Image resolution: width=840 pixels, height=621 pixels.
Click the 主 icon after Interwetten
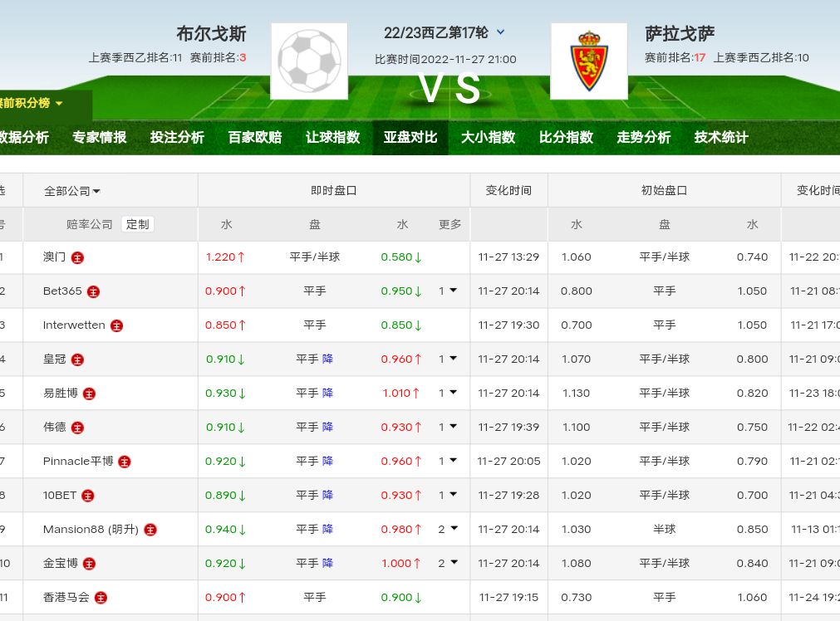pos(117,325)
